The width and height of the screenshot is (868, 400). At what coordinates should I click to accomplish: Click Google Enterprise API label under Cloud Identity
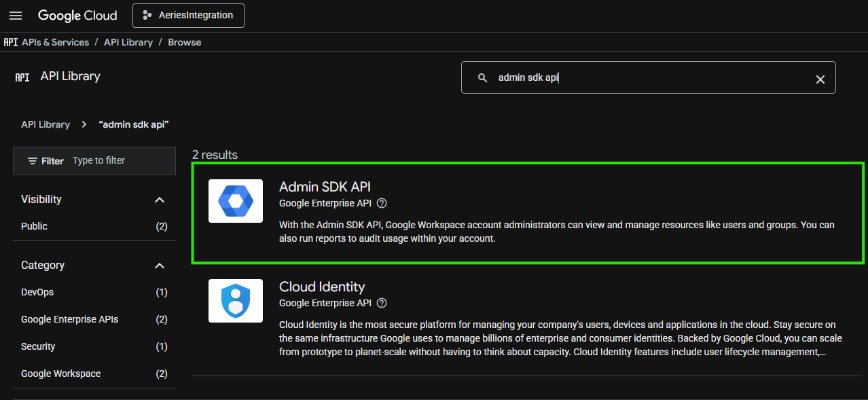coord(325,303)
